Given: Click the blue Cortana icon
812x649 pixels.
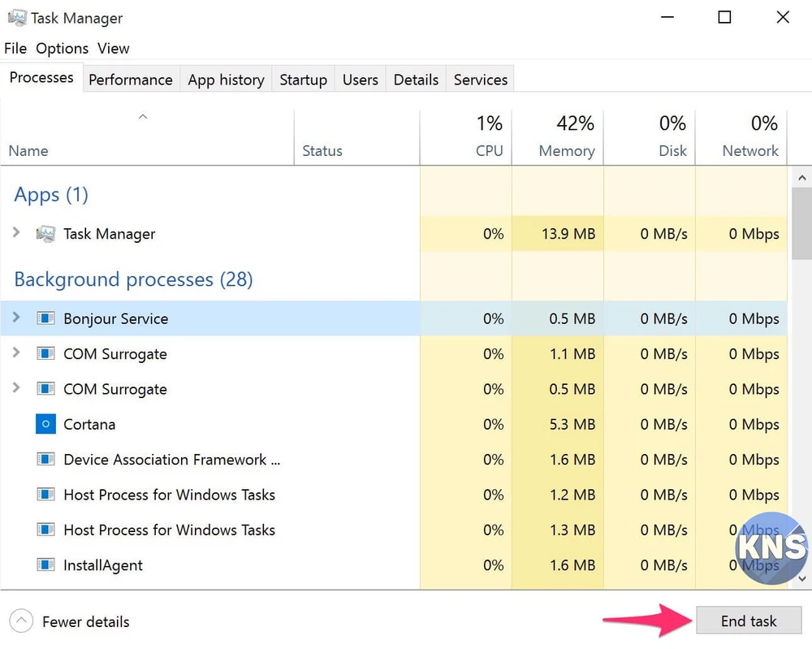Looking at the screenshot, I should 45,424.
